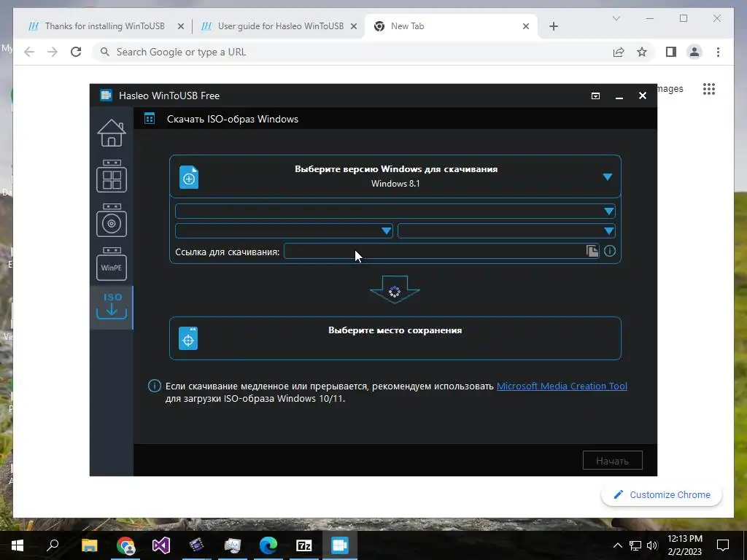747x560 pixels.
Task: Toggle Chrome side panel icon
Action: (x=671, y=52)
